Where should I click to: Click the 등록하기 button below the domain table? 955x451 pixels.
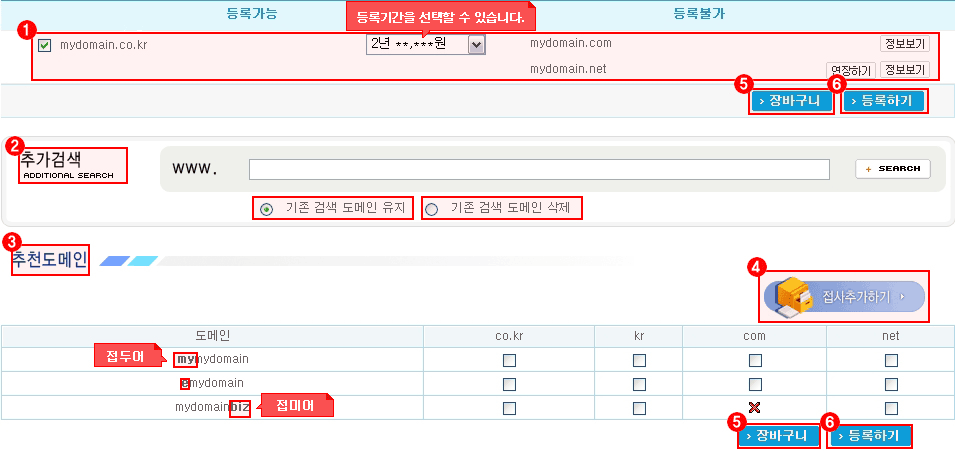pos(870,436)
